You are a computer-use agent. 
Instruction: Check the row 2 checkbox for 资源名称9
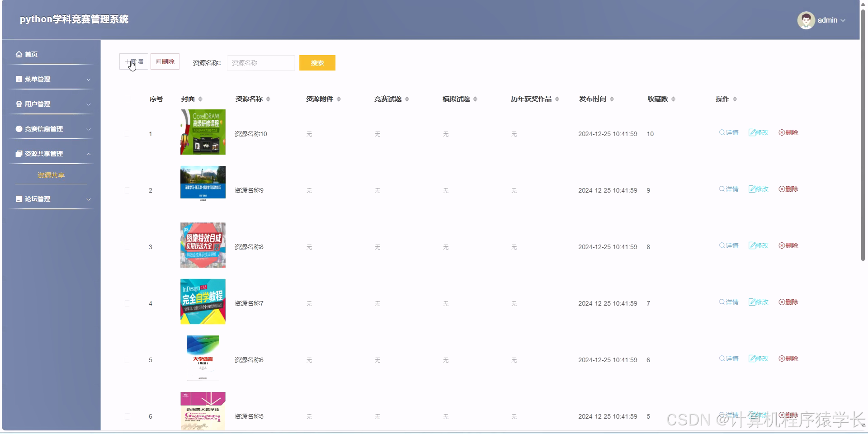point(127,190)
